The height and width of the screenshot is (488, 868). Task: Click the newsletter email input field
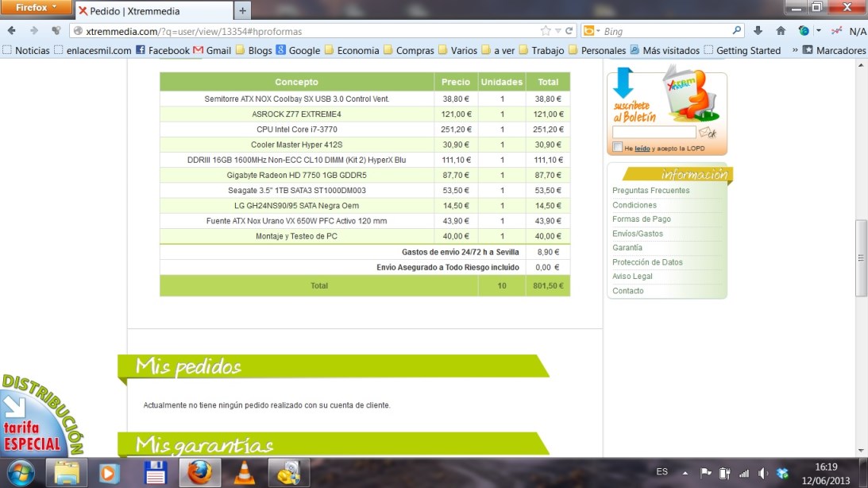pos(654,132)
